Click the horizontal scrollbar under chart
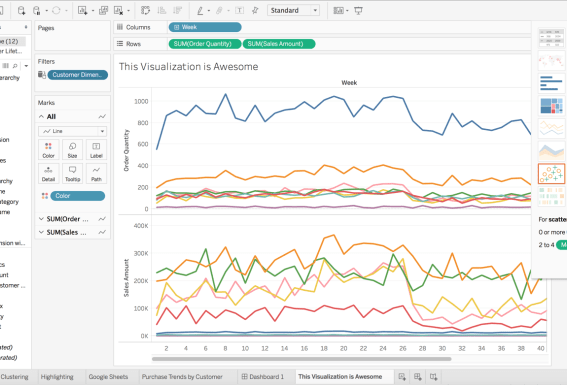Viewport: 567px width, 385px height. pyautogui.click(x=302, y=359)
